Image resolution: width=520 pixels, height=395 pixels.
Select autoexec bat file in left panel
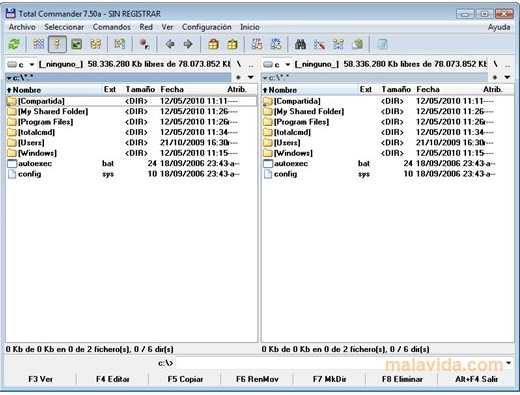click(x=131, y=164)
